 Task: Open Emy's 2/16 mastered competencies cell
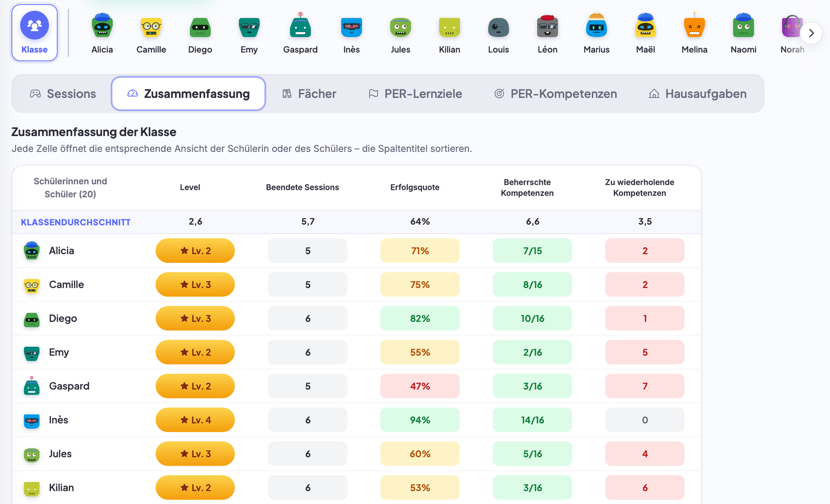pyautogui.click(x=532, y=352)
